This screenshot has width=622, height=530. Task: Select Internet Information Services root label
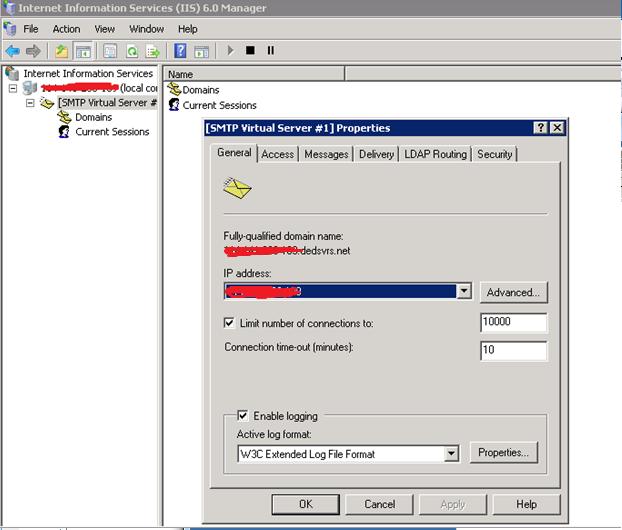(88, 73)
